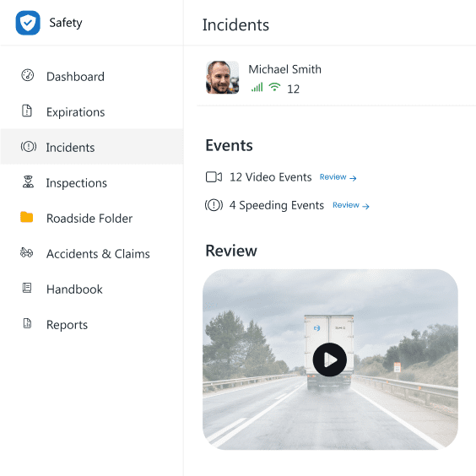Screen dimensions: 476x476
Task: Click Michael Smith's profile photo
Action: click(222, 78)
